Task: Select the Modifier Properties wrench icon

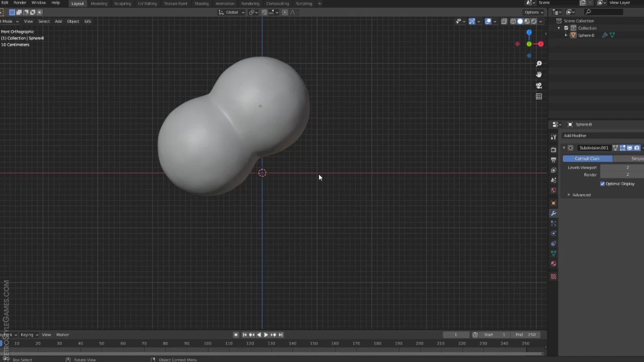Action: [x=554, y=213]
